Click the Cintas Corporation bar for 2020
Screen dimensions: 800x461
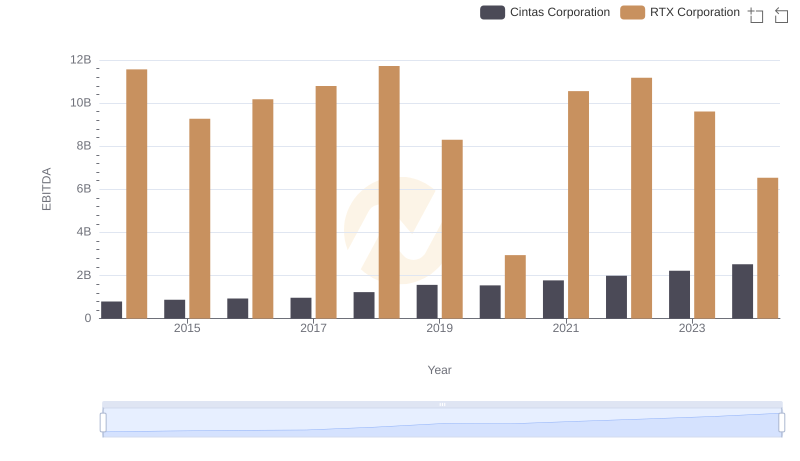pyautogui.click(x=490, y=302)
